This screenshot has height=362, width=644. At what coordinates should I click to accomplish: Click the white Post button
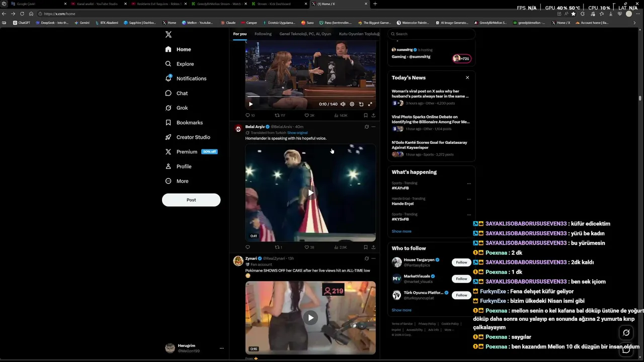tap(191, 200)
